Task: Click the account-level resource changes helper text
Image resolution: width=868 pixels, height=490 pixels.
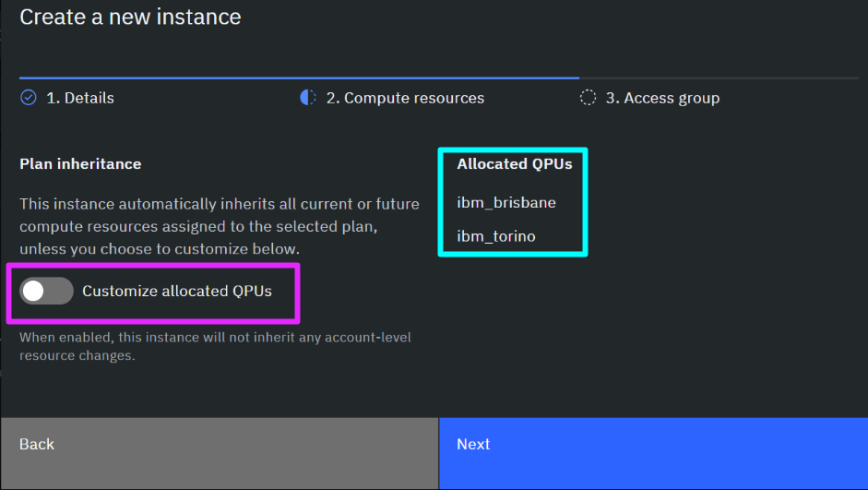Action: [x=215, y=346]
